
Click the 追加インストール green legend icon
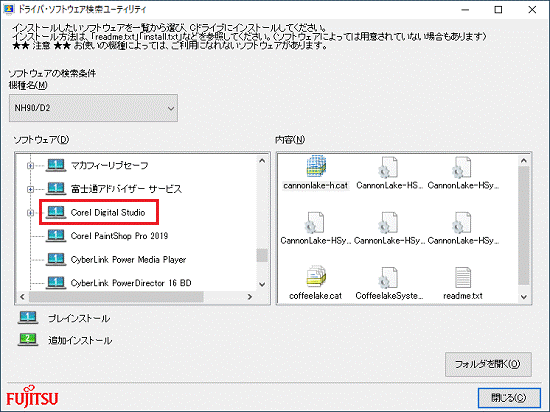click(28, 339)
